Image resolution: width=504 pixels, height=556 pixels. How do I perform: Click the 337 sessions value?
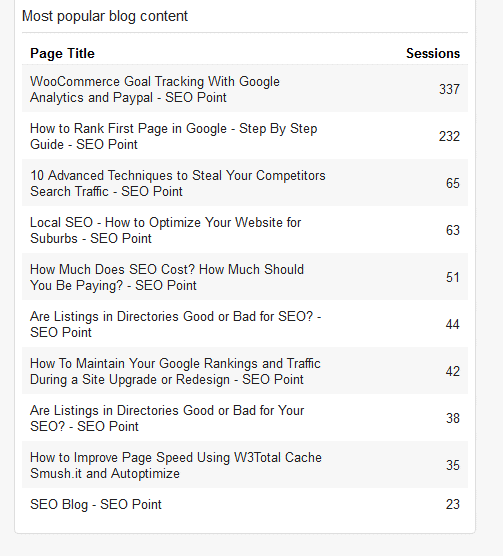tap(449, 89)
